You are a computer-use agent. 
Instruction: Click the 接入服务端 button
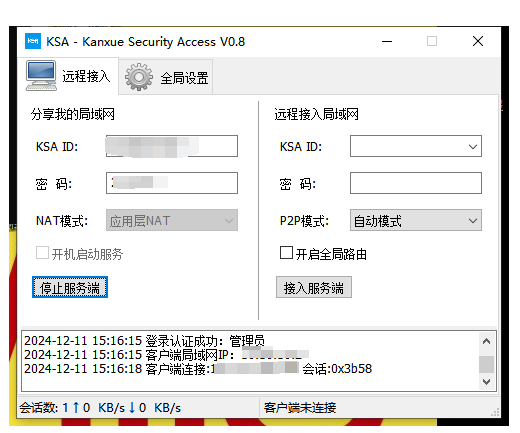(x=314, y=287)
